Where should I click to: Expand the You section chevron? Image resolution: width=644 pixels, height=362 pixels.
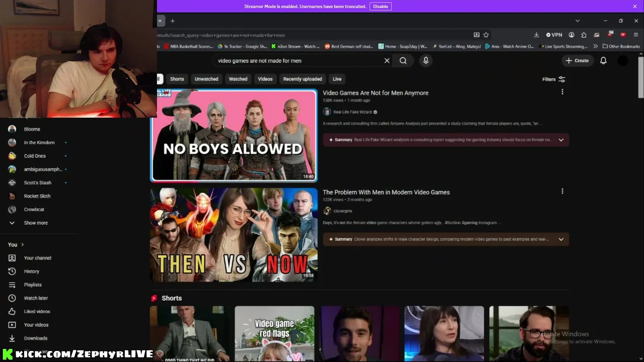point(22,244)
